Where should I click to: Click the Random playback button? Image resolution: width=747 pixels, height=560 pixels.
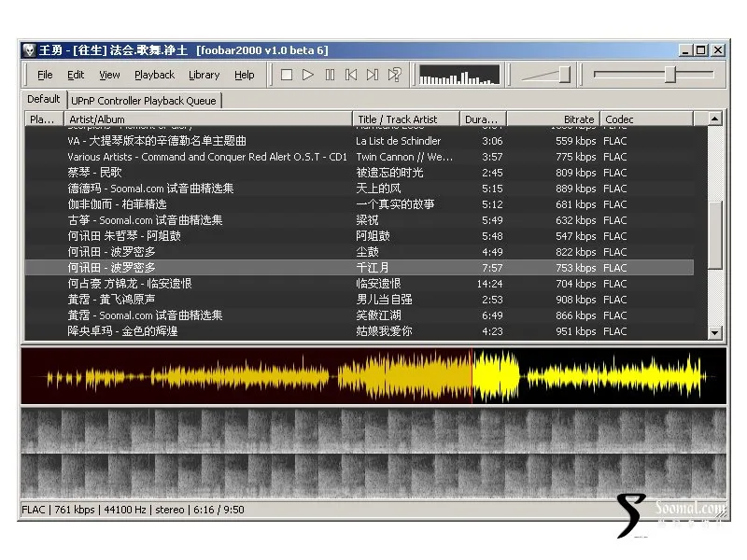394,75
